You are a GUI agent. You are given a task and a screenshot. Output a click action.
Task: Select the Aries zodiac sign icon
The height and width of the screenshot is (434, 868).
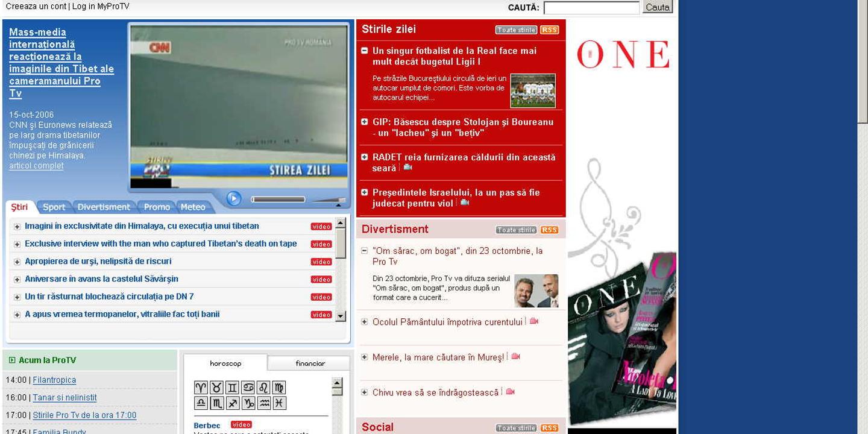tap(201, 388)
